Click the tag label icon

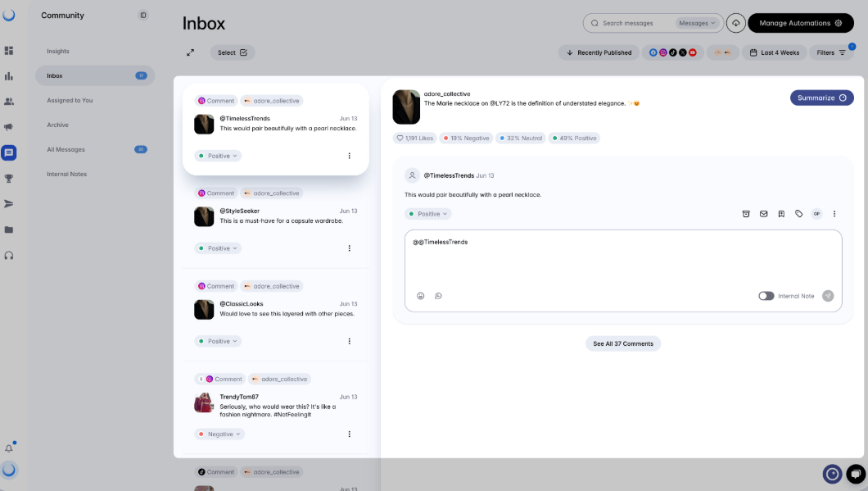pyautogui.click(x=799, y=214)
